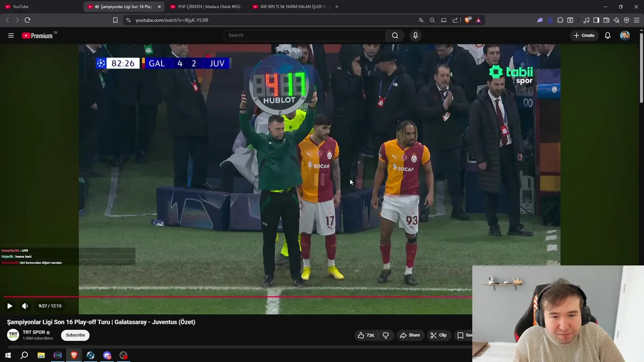This screenshot has height=362, width=644.
Task: Play the video with the play button
Action: click(x=10, y=306)
